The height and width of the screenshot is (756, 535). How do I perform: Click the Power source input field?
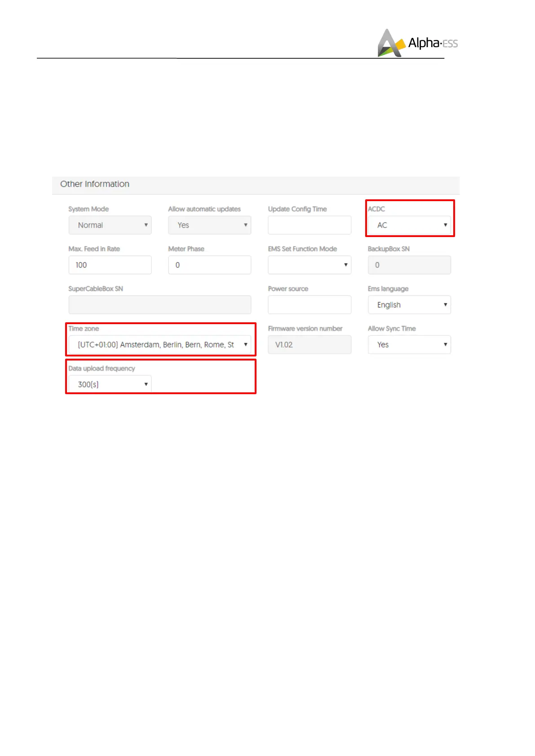pos(310,305)
